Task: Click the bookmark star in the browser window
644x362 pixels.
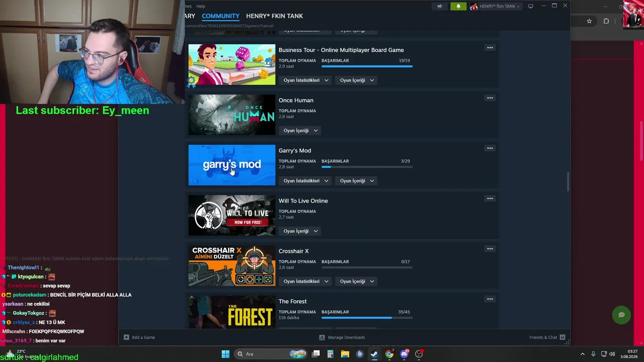Action: click(589, 21)
